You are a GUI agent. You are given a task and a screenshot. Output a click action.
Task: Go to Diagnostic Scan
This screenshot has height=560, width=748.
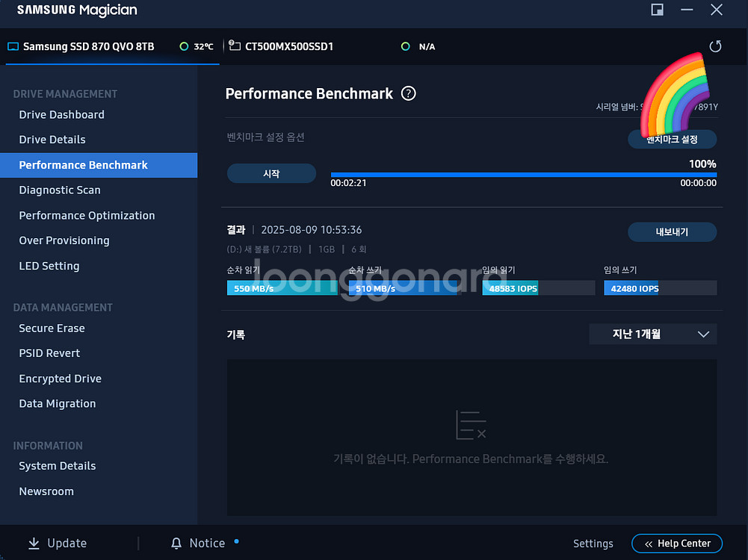pos(60,190)
